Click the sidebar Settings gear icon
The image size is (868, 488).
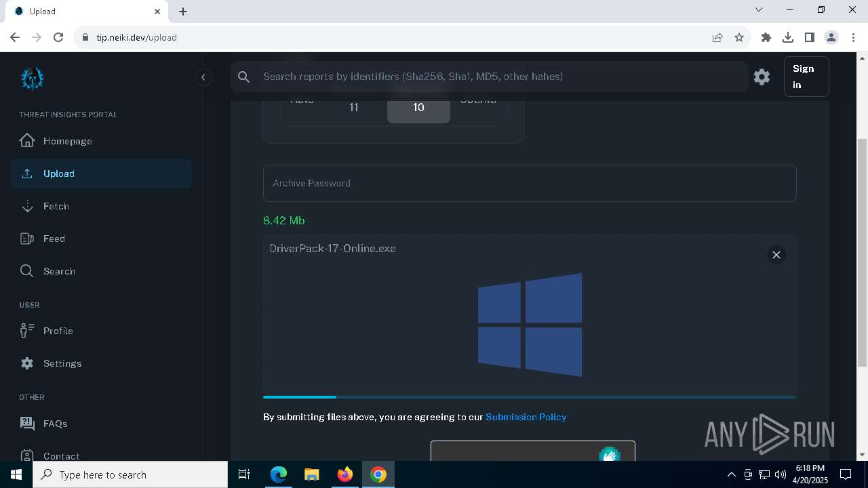point(27,363)
